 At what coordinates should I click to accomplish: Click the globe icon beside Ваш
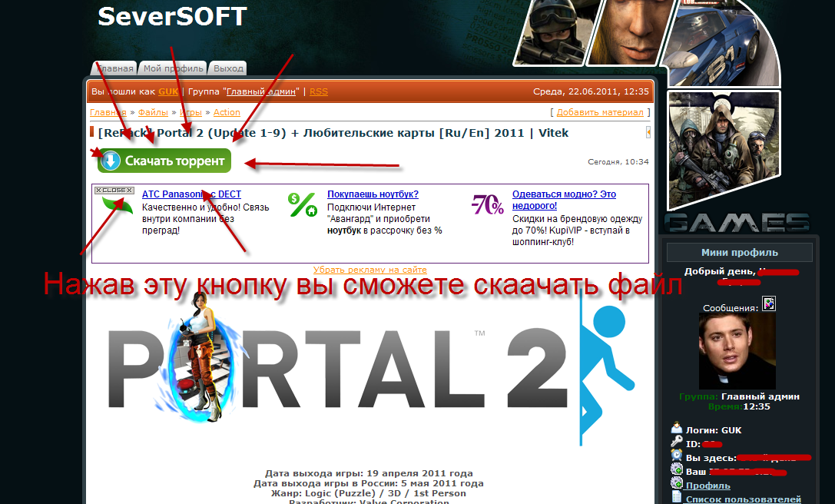point(676,469)
